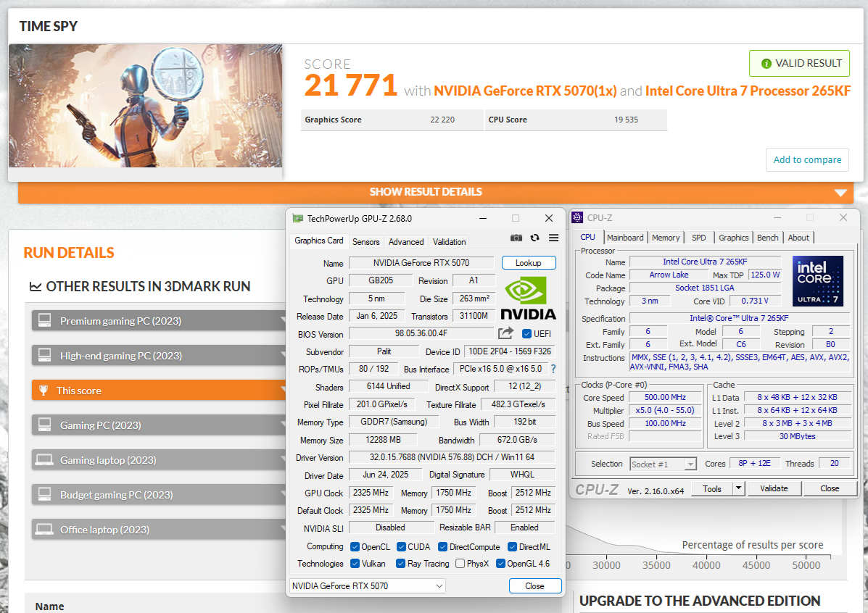Click the NVIDIA logo in GPU-Z
The image size is (868, 613).
(528, 298)
